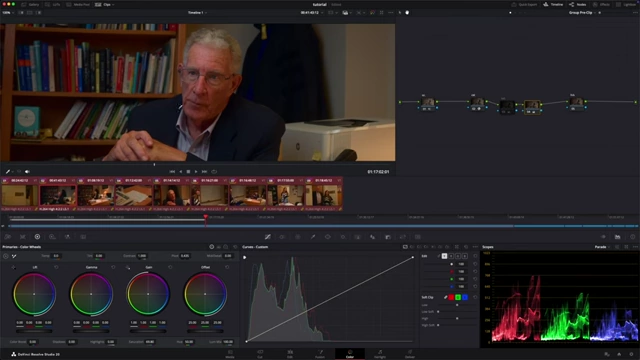
Task: Click the Quick Export button
Action: coord(524,4)
